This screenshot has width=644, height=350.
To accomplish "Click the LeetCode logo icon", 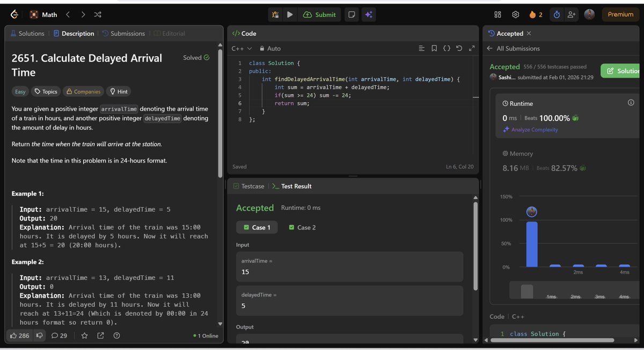I will point(14,14).
